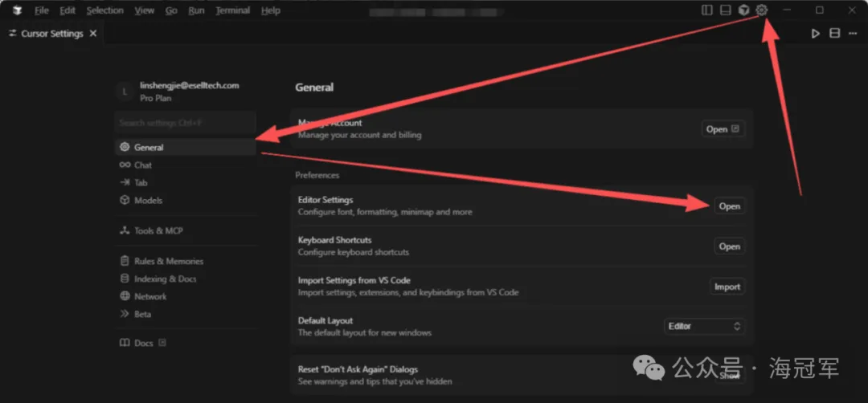Select Network in settings sidebar
Viewport: 868px width, 403px height.
(186, 297)
